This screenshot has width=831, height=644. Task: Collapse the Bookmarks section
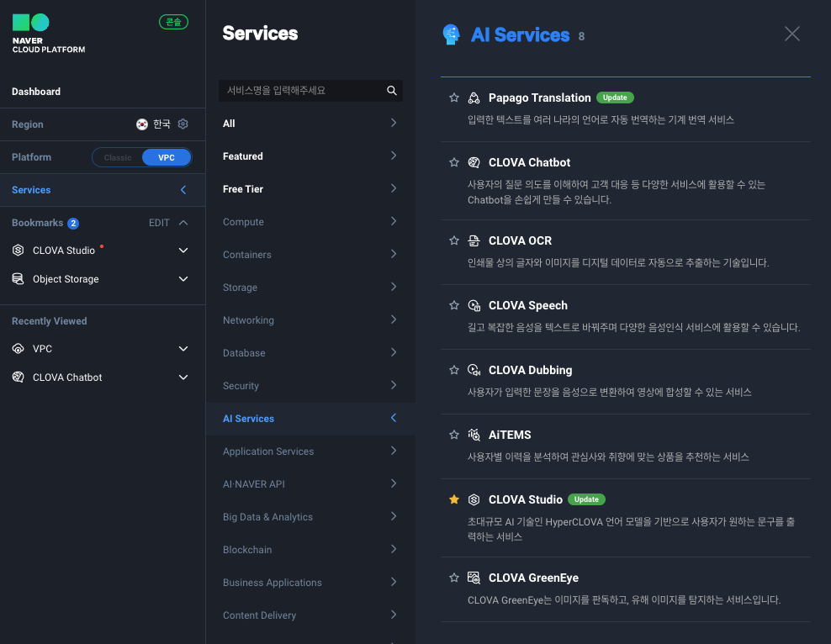pyautogui.click(x=183, y=223)
